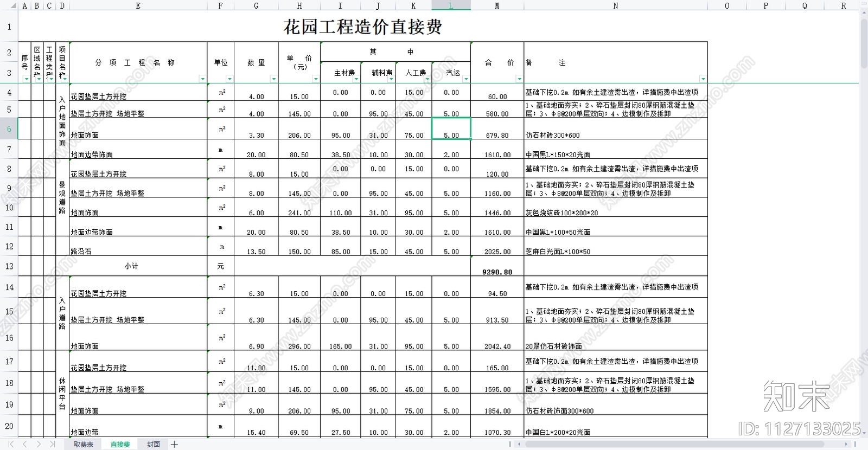Viewport: 868px width, 450px height.
Task: Select the quantity cell 13.50
Action: coord(256,246)
